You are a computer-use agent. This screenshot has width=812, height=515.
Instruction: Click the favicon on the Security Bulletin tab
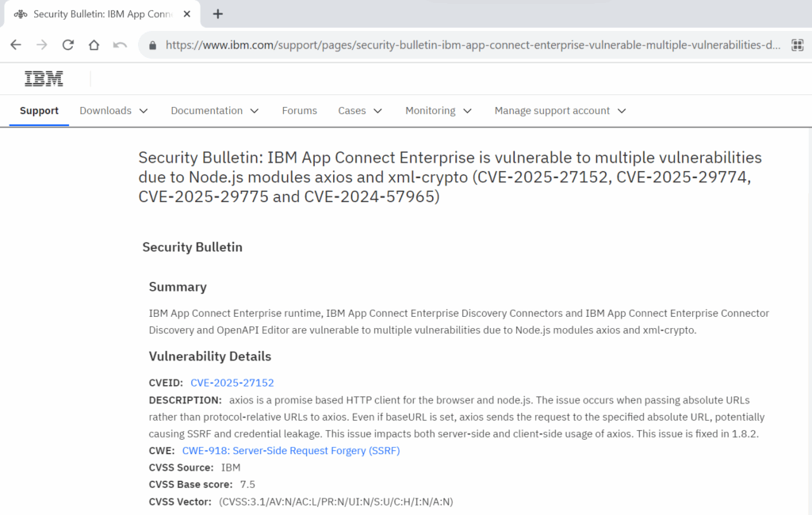click(21, 13)
